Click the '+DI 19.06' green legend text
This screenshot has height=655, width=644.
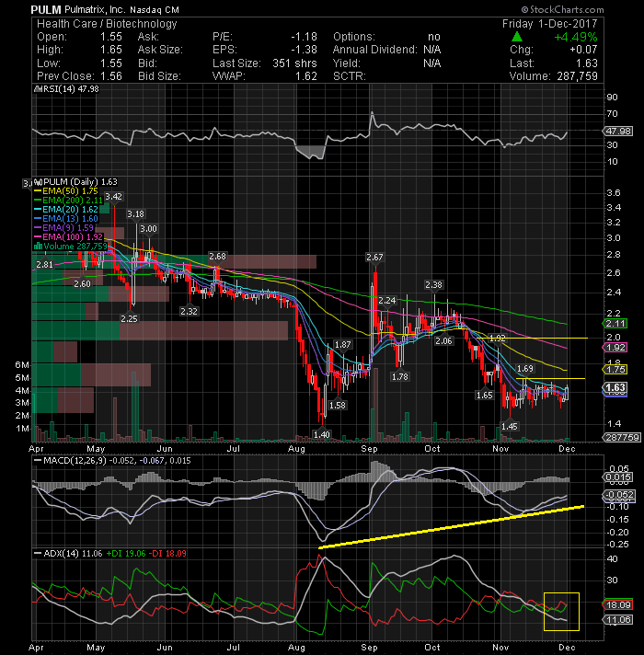pos(126,554)
